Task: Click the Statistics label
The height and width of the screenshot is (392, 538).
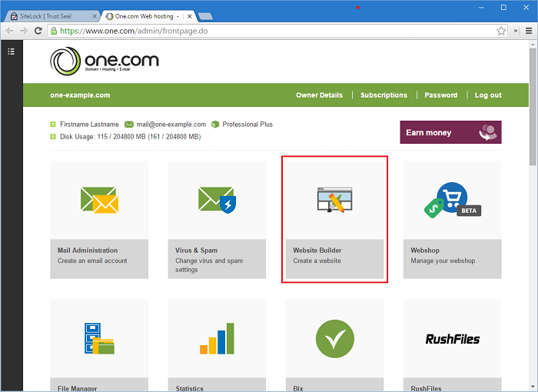Action: [x=189, y=388]
